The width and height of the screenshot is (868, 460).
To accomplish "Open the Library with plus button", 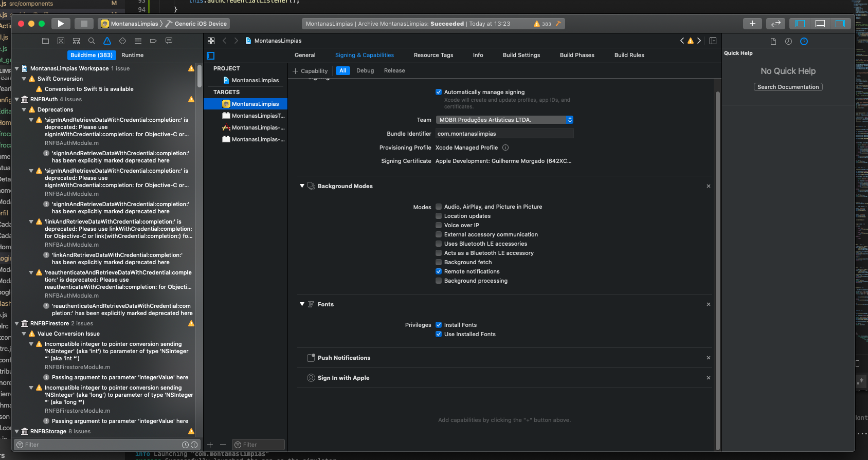I will (x=752, y=24).
